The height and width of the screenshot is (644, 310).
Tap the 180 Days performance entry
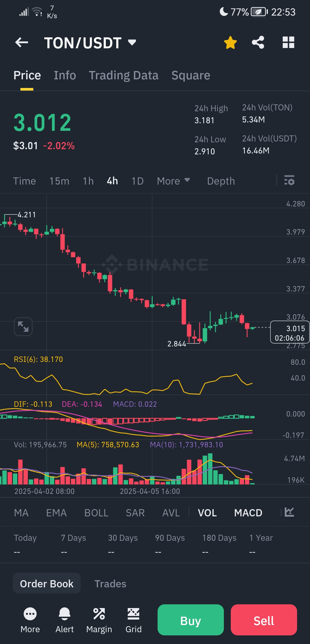pos(219,545)
